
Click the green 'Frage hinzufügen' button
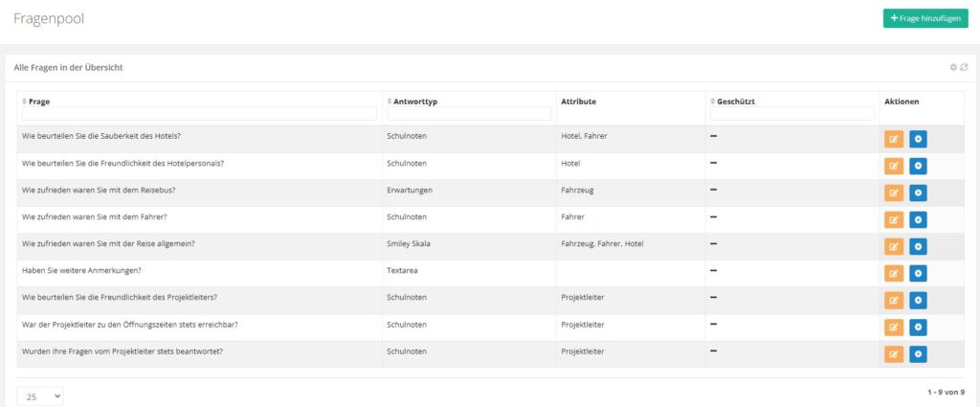pos(924,18)
